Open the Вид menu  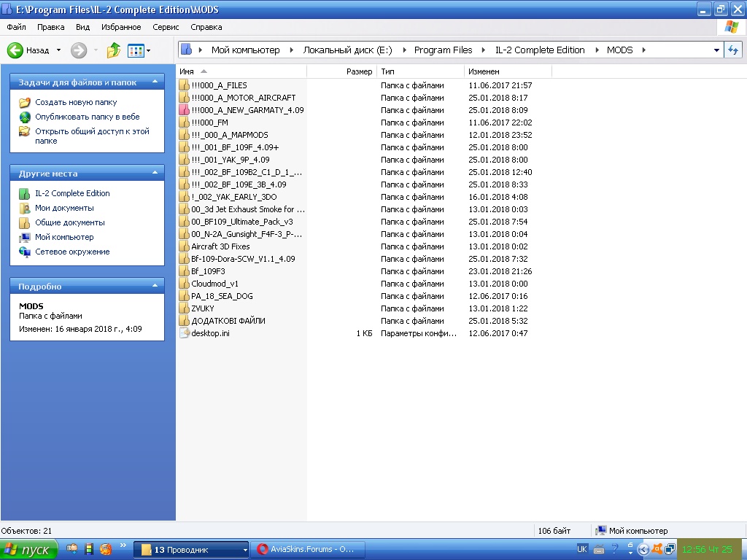82,27
